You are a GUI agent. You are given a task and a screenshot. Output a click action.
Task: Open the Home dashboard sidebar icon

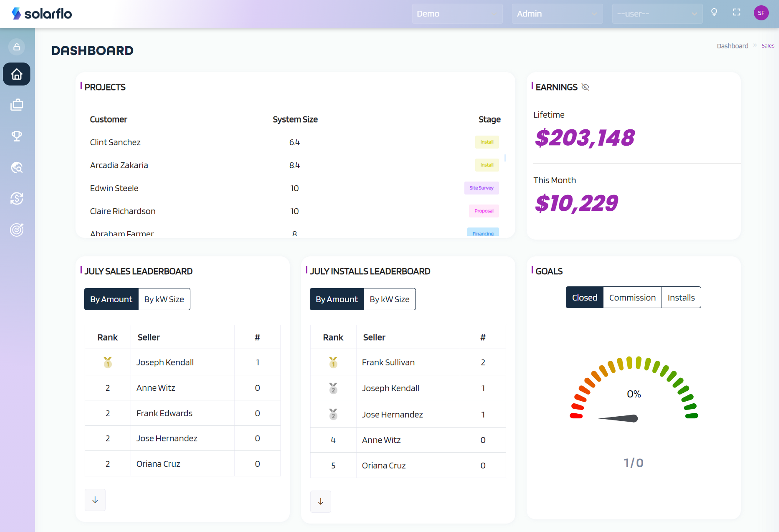coord(17,74)
